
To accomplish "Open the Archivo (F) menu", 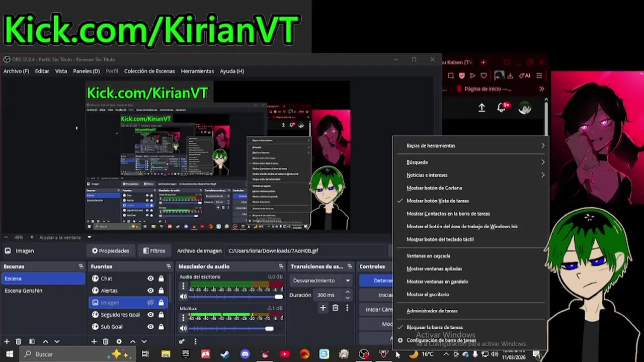I will coord(16,71).
